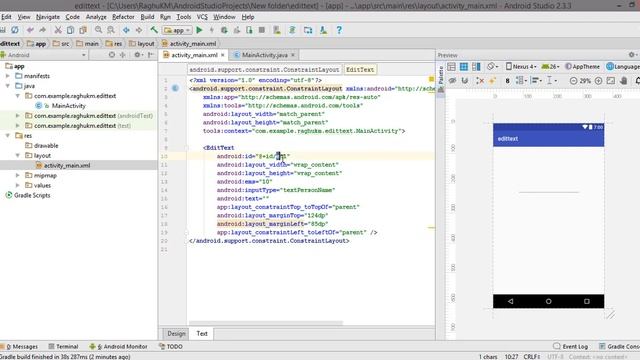640x360 pixels.
Task: Switch to MainActivity.java editor tab
Action: (x=264, y=55)
